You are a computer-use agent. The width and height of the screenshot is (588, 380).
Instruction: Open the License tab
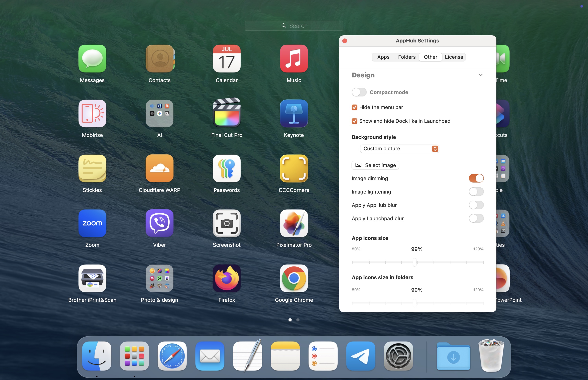(454, 57)
